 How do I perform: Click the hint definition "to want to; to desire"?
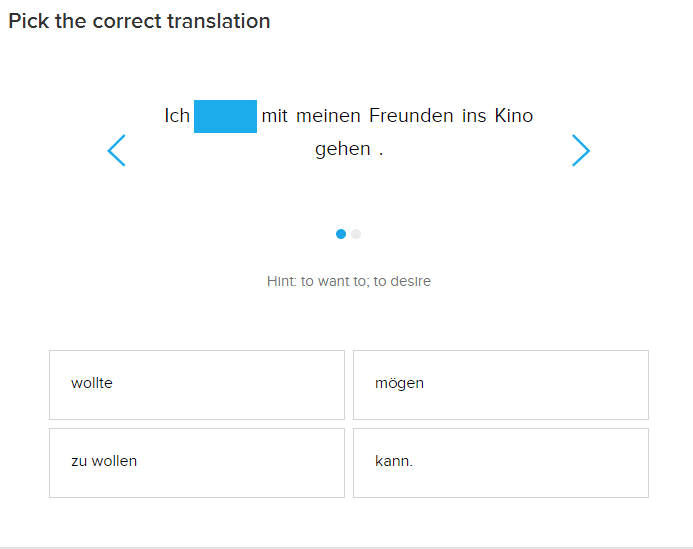366,282
